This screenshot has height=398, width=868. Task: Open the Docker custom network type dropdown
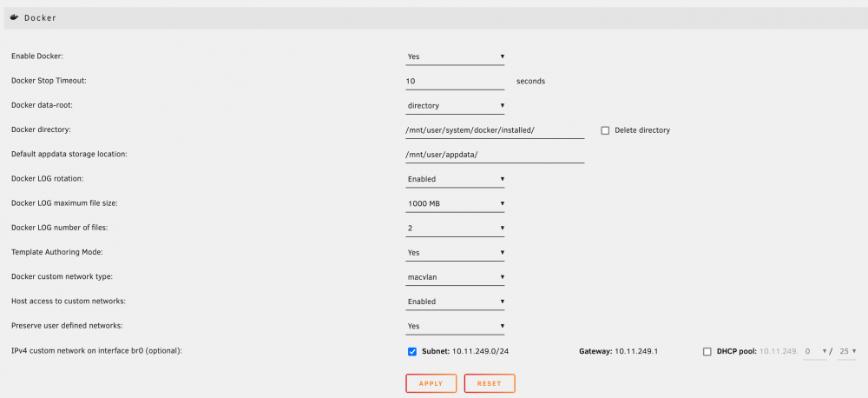pyautogui.click(x=455, y=276)
